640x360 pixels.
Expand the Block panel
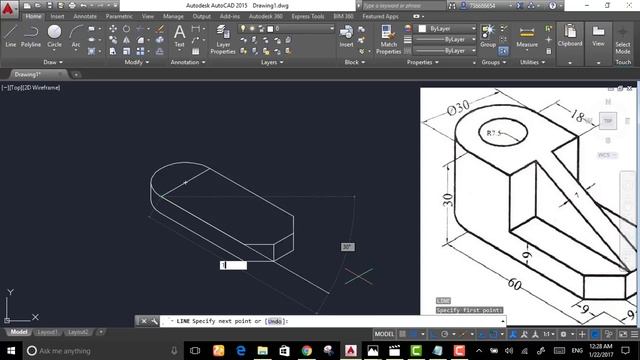click(354, 62)
